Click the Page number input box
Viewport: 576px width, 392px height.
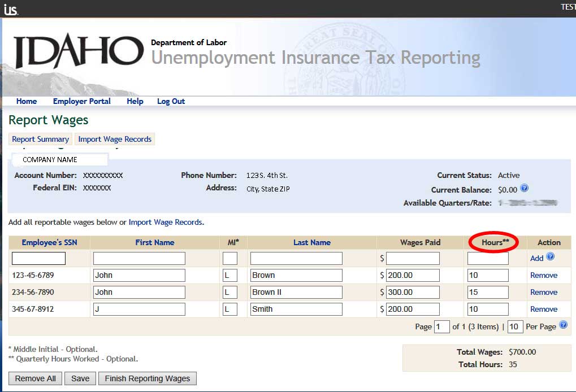pyautogui.click(x=443, y=325)
